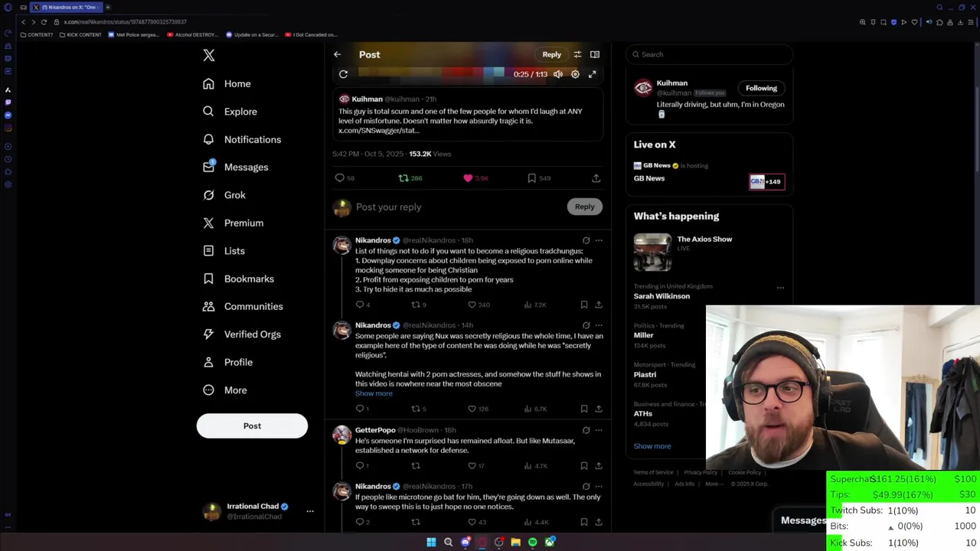Go back with the arrow icon
Image resolution: width=980 pixels, height=551 pixels.
tap(337, 54)
